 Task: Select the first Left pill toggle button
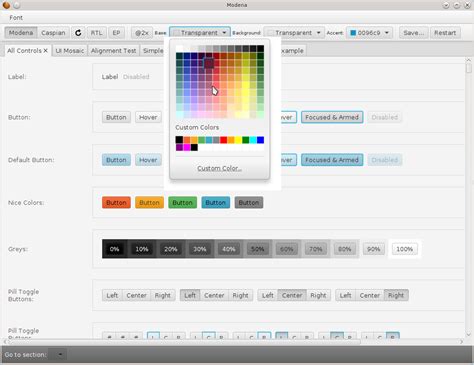click(x=112, y=295)
